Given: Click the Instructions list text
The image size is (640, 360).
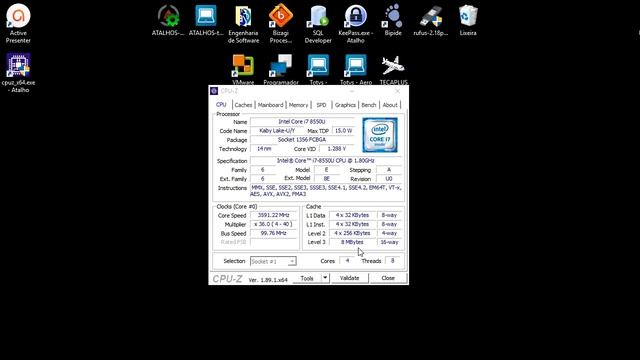Looking at the screenshot, I should coord(326,191).
